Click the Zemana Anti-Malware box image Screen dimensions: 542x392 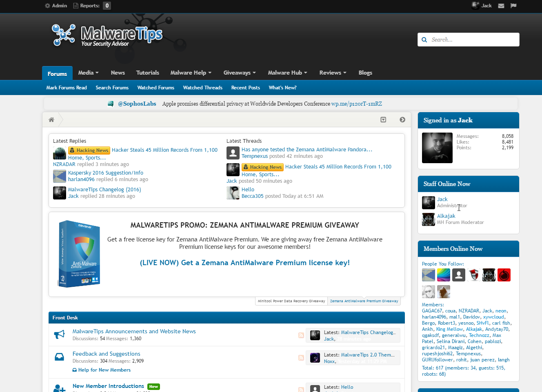click(x=79, y=254)
